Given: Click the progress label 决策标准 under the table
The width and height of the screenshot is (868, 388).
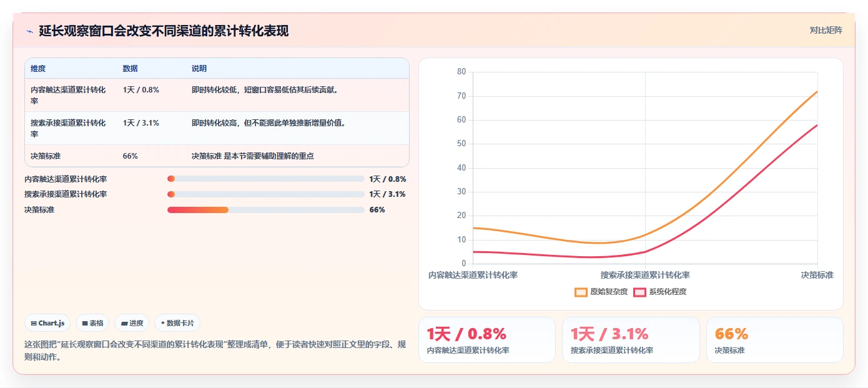Looking at the screenshot, I should click(x=39, y=210).
